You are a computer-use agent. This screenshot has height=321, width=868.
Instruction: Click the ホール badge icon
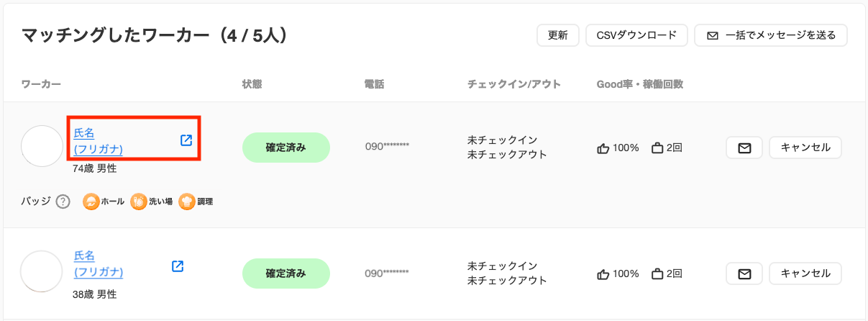91,202
